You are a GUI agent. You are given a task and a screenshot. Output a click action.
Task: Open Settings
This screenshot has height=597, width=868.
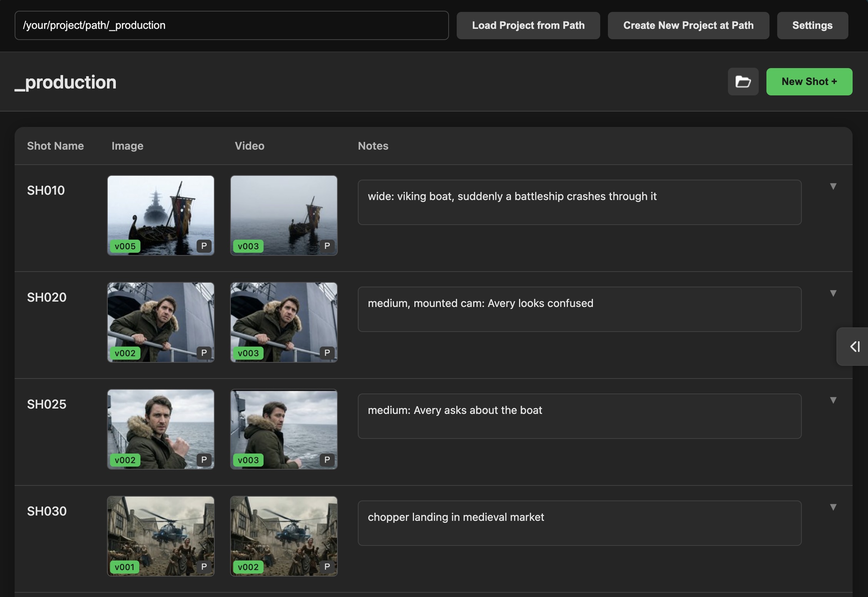click(x=813, y=25)
